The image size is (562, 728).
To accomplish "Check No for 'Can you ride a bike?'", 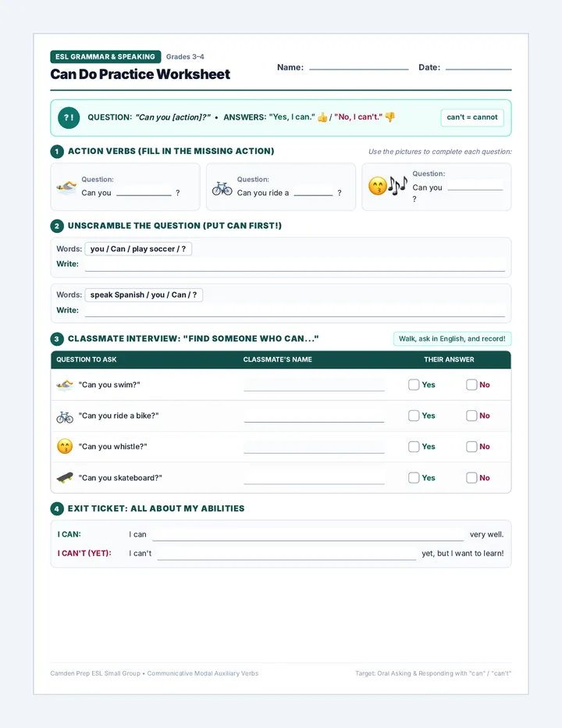I will pyautogui.click(x=471, y=416).
